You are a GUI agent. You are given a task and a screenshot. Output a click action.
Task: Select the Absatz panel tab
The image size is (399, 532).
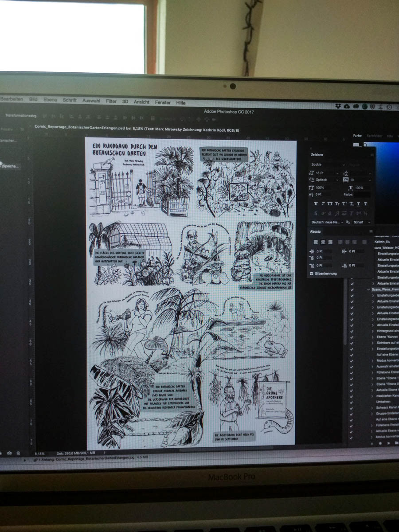(315, 231)
